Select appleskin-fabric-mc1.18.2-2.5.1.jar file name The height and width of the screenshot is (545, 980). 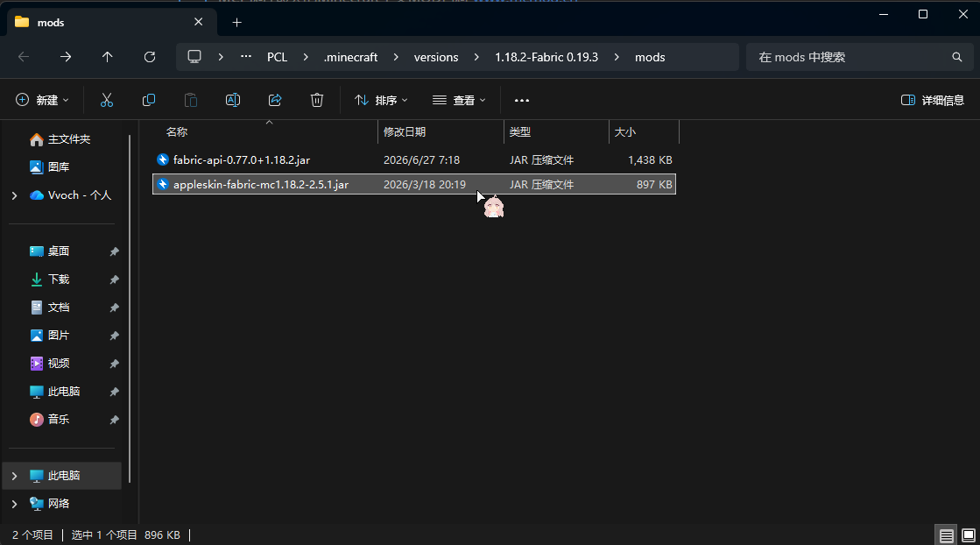[261, 184]
